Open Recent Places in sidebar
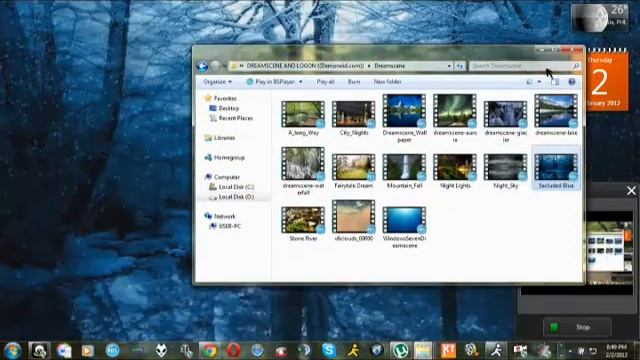Image resolution: width=640 pixels, height=360 pixels. [231, 118]
